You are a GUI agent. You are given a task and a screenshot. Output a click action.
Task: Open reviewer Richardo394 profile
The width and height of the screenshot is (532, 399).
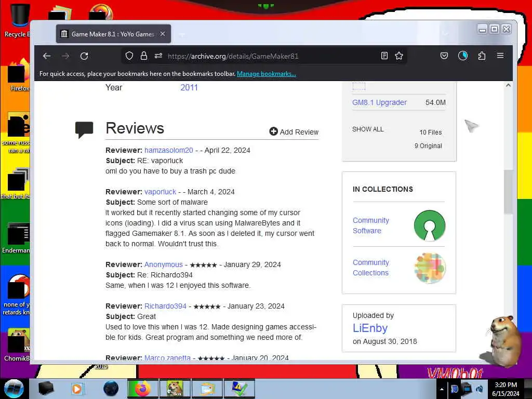coord(165,306)
